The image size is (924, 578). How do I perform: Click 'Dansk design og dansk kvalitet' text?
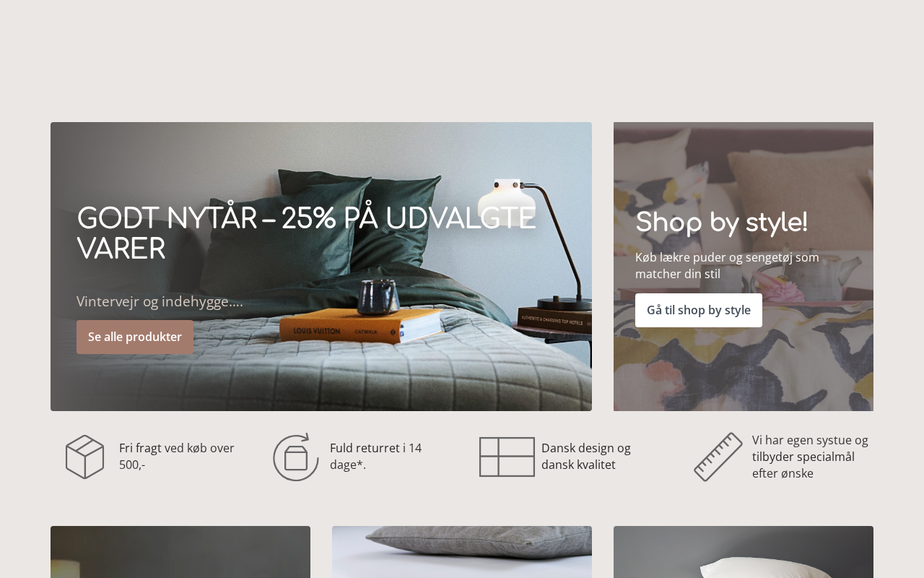click(x=586, y=457)
